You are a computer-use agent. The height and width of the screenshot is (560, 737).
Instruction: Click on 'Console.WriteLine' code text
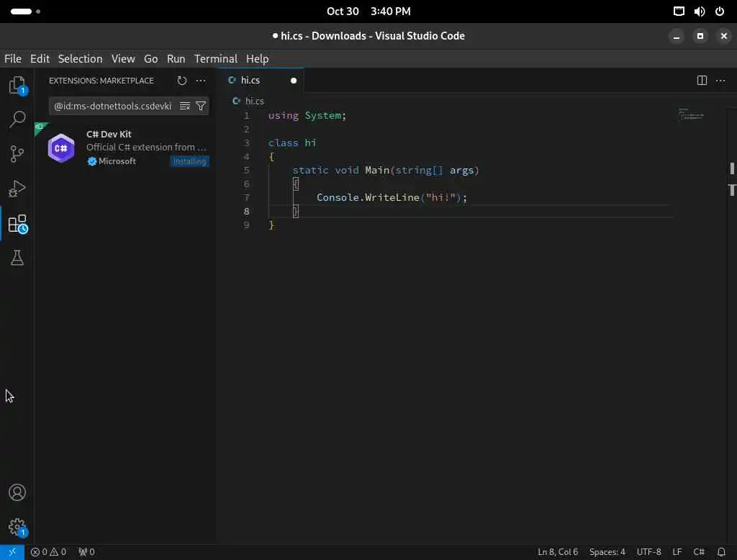click(x=368, y=197)
